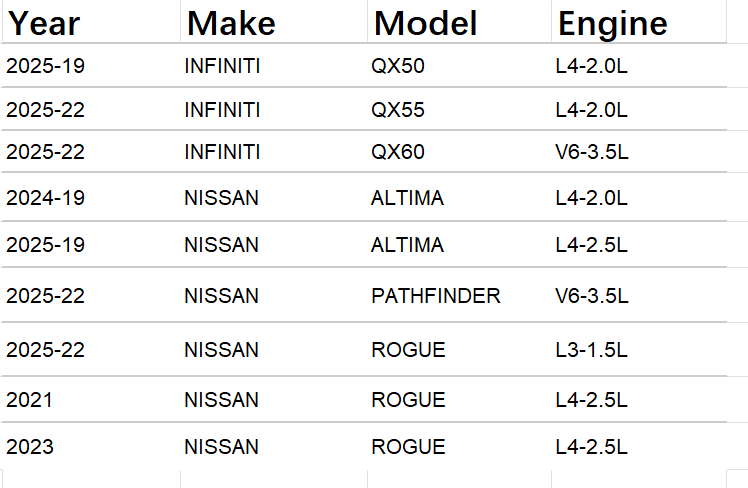Select the INFINITI make cell for QX50
748x488 pixels.
tap(222, 67)
